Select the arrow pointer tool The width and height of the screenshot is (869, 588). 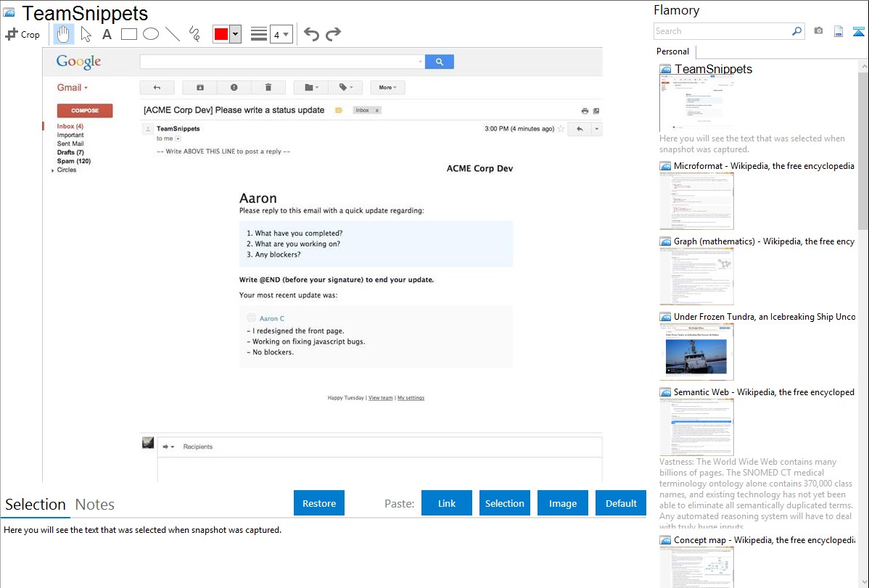[x=86, y=34]
